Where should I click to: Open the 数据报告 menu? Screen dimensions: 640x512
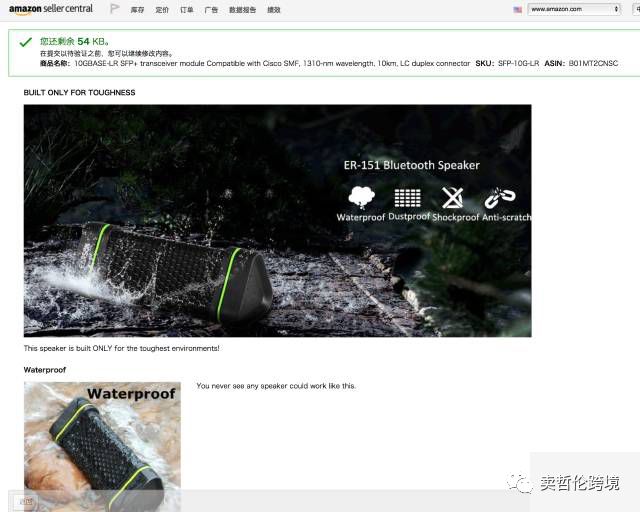click(242, 10)
